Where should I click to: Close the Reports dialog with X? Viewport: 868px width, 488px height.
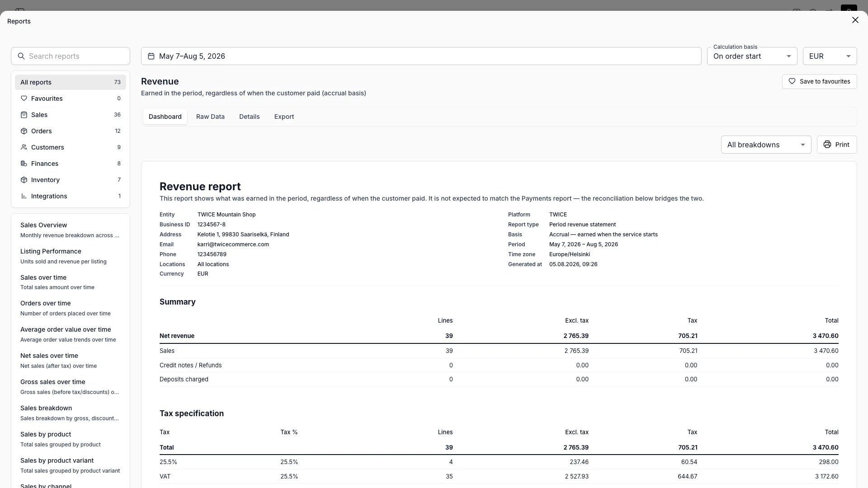click(855, 20)
